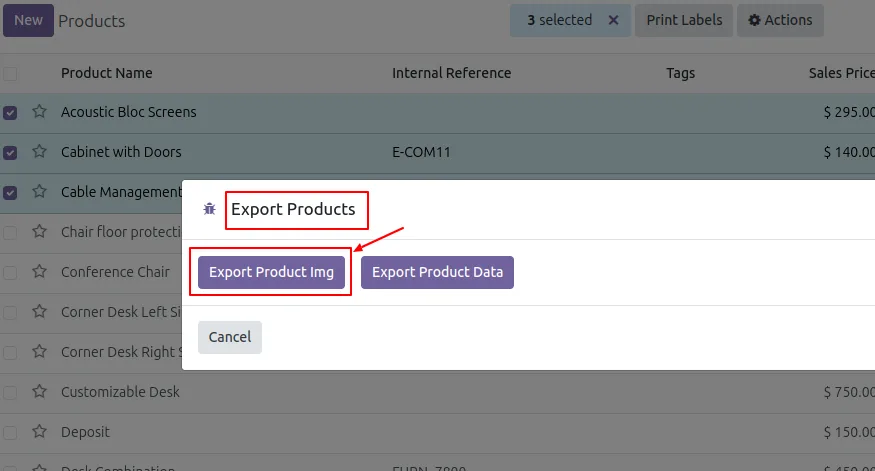Check the Conference Chair checkbox
This screenshot has height=471, width=875.
point(10,272)
